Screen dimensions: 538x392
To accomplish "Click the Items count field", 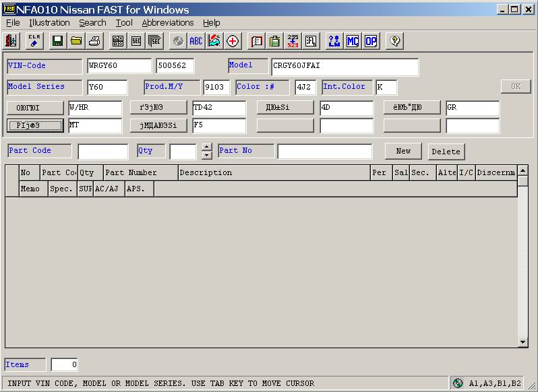I will point(65,364).
